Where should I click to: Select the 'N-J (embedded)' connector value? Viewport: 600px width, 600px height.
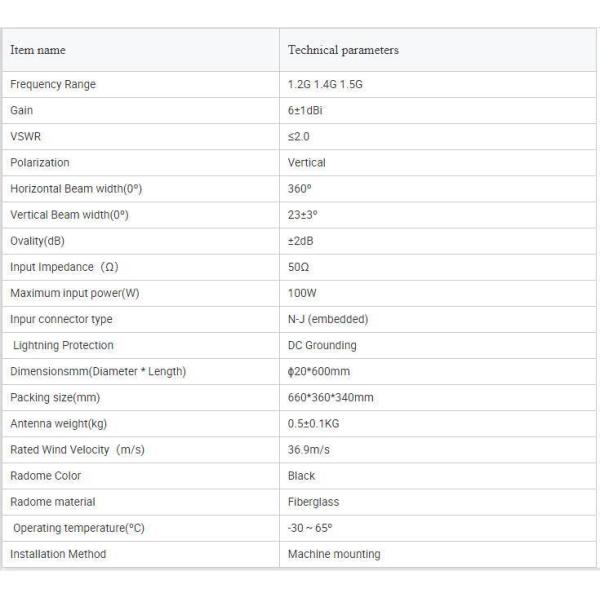328,319
